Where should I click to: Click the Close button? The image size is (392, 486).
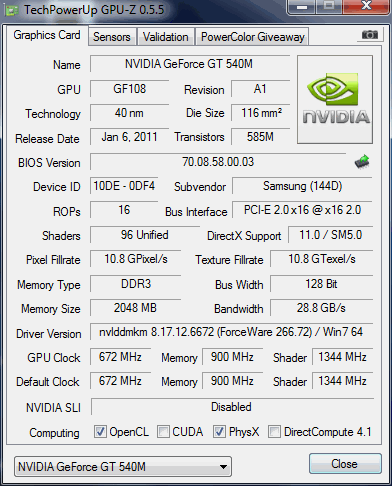pos(345,464)
